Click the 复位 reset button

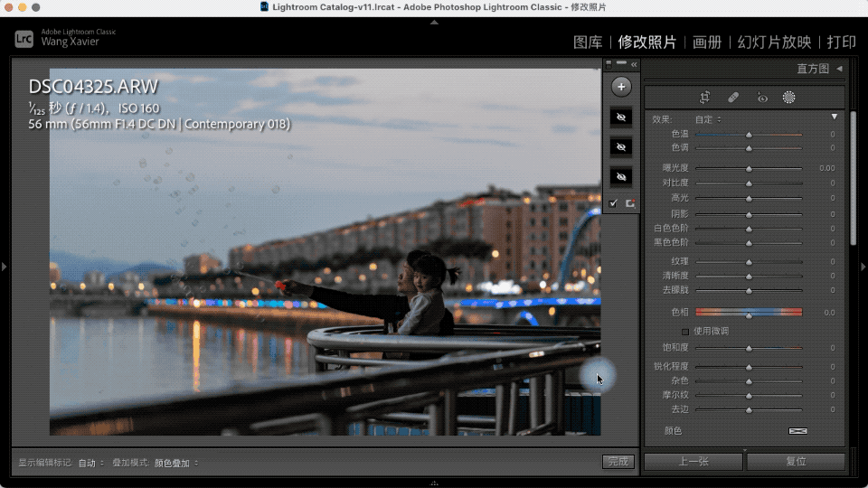click(x=796, y=461)
